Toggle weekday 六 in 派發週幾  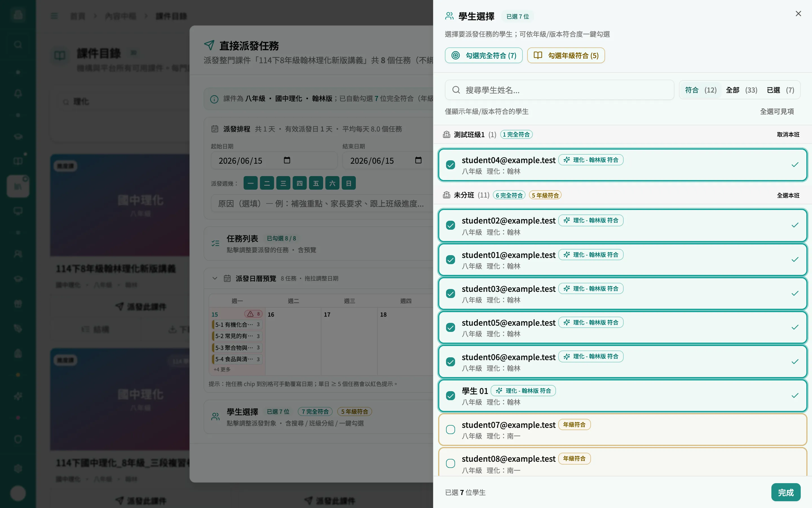332,183
